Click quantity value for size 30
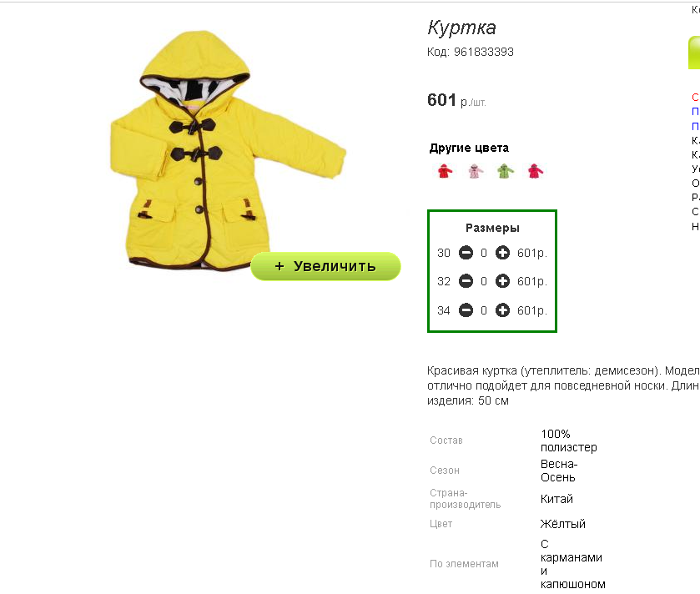700x594 pixels. (x=484, y=253)
